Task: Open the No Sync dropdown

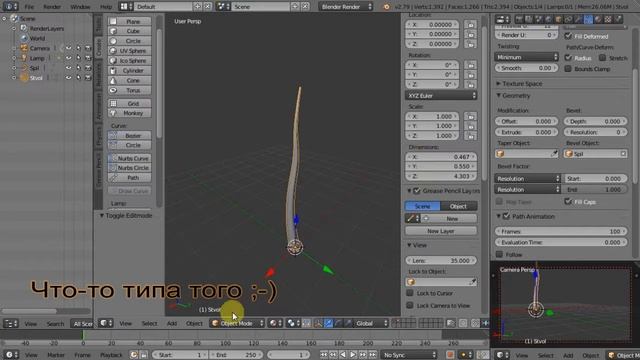Action: 409,355
